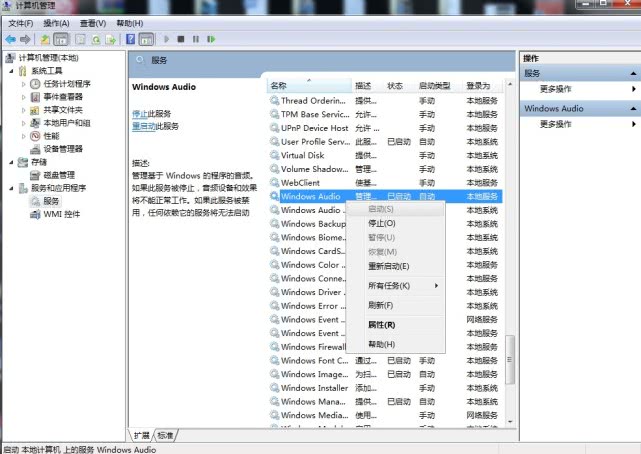The height and width of the screenshot is (454, 641).
Task: Choose 刷新(F) in context menu
Action: 395,305
